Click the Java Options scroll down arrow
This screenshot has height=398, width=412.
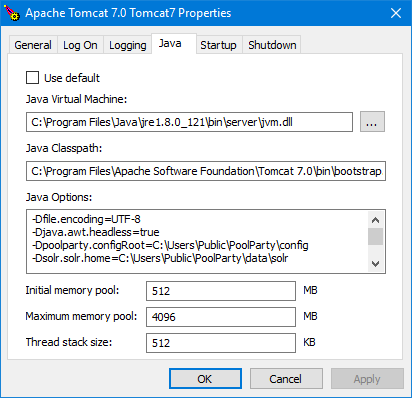tap(376, 264)
